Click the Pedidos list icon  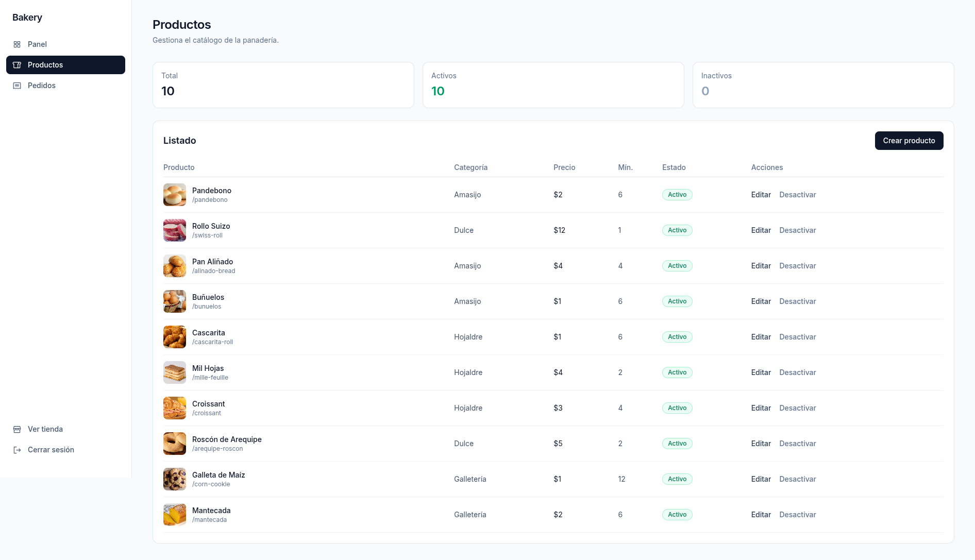[x=17, y=86]
